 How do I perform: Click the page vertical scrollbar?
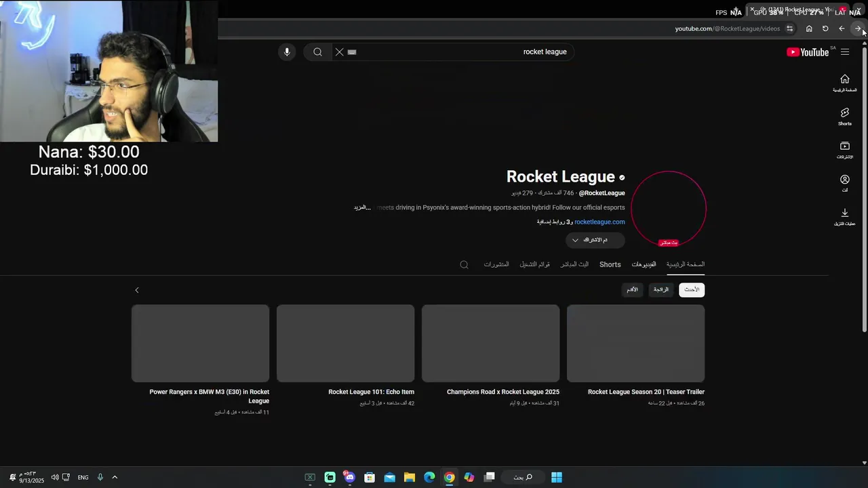tap(864, 190)
